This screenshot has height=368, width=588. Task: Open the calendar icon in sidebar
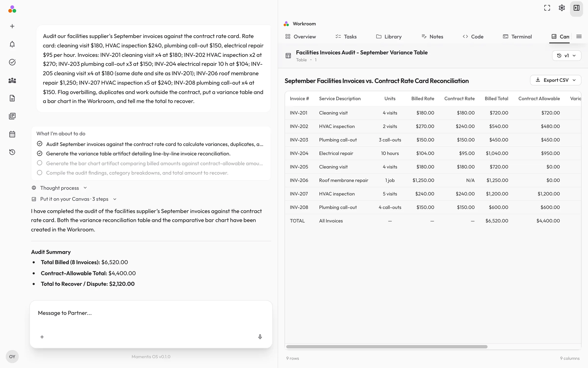pyautogui.click(x=12, y=134)
